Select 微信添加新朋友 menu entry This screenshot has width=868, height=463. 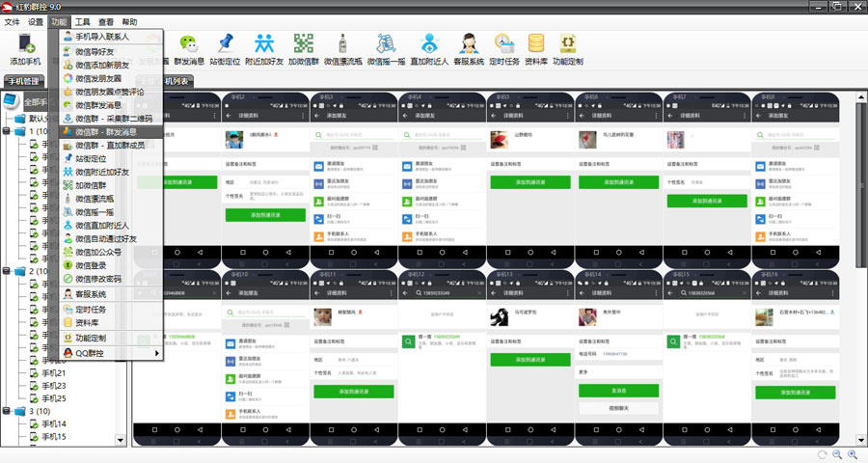point(111,65)
